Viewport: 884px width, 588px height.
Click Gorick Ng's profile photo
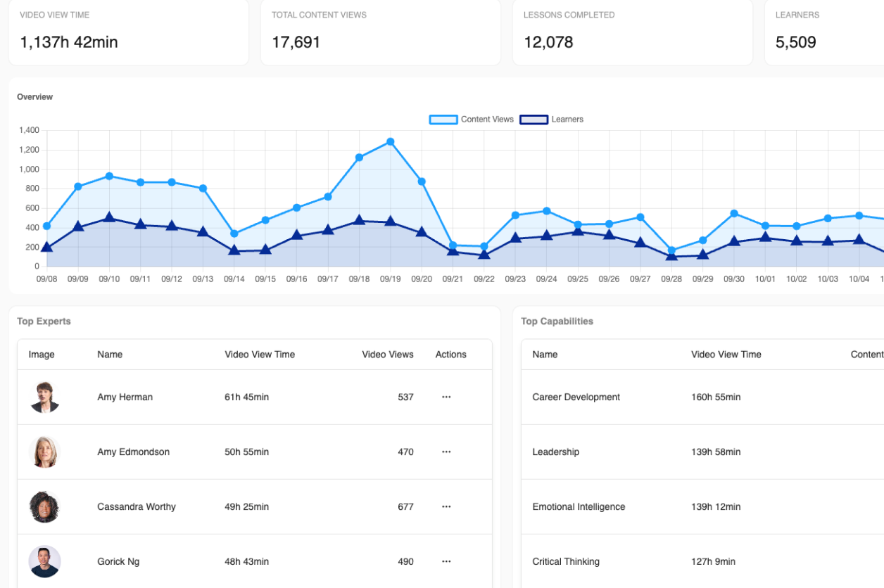point(44,561)
